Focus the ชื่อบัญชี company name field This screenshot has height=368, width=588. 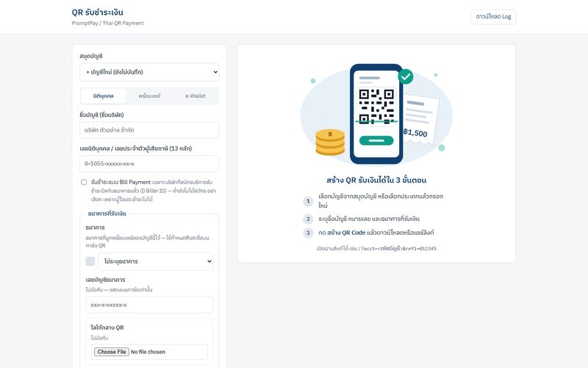pos(149,130)
